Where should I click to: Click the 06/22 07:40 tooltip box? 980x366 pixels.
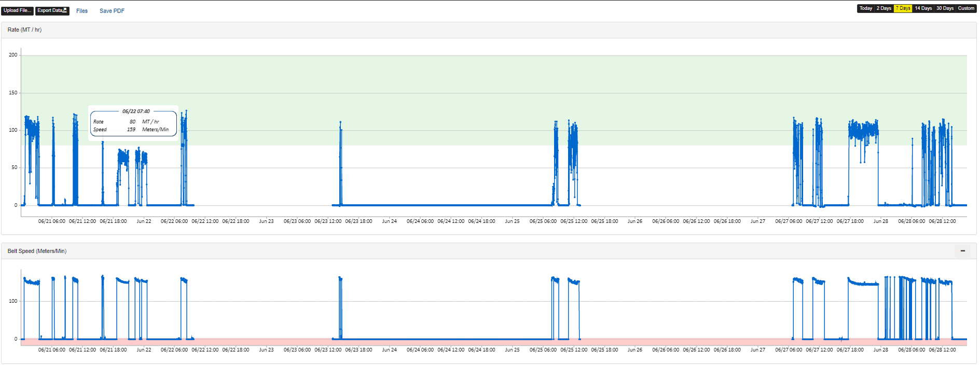[x=134, y=123]
